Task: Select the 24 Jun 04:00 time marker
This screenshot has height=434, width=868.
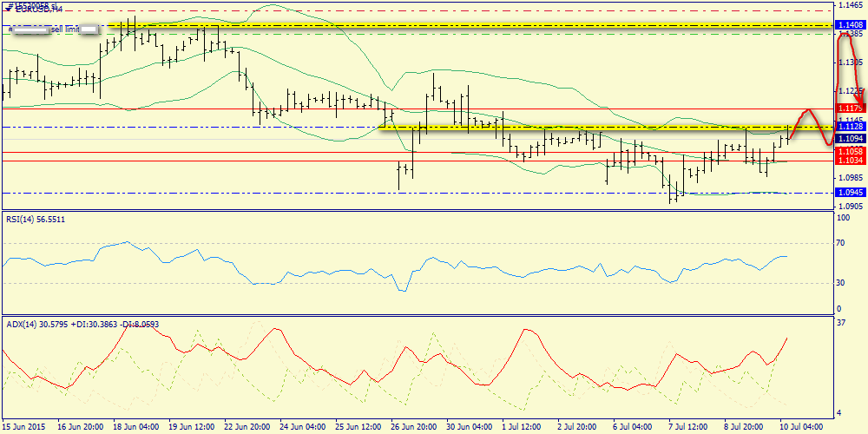Action: pyautogui.click(x=303, y=427)
